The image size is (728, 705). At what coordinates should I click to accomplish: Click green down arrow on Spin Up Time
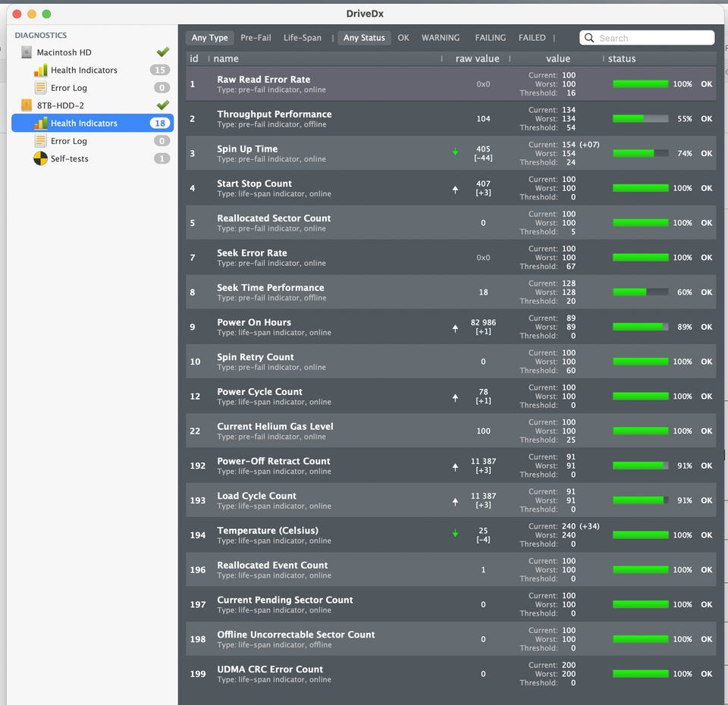click(x=455, y=152)
